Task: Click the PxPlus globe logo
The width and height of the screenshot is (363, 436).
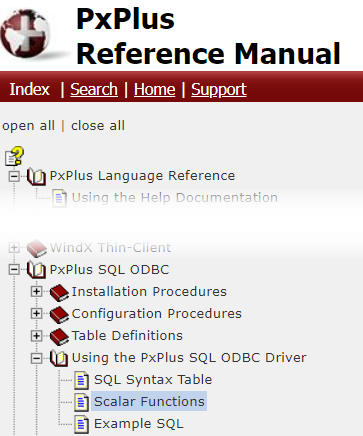Action: tap(26, 33)
